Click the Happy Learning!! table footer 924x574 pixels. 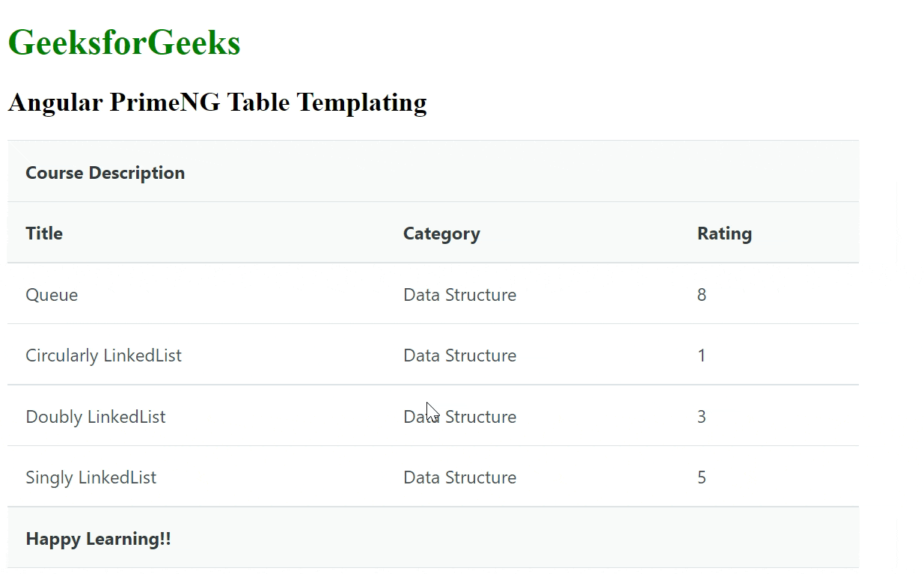[98, 539]
